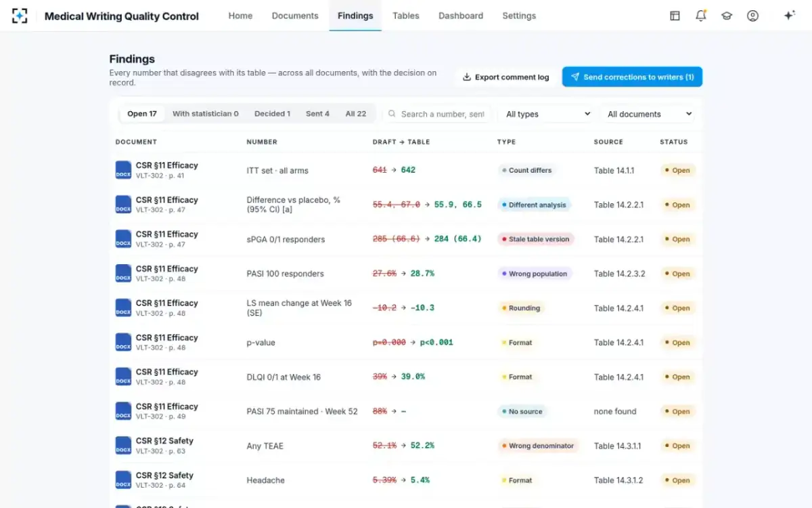
Task: Click Table 14.3.1.1 source cell
Action: tap(618, 446)
